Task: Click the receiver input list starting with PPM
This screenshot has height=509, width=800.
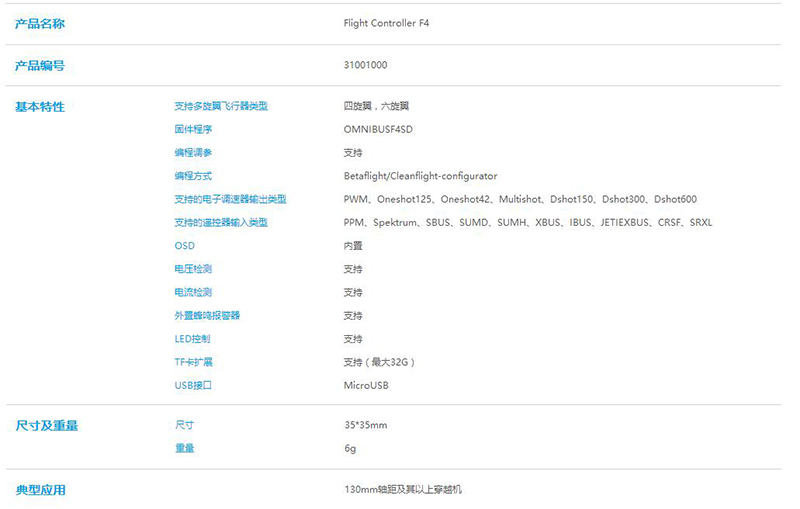Action: coord(527,222)
